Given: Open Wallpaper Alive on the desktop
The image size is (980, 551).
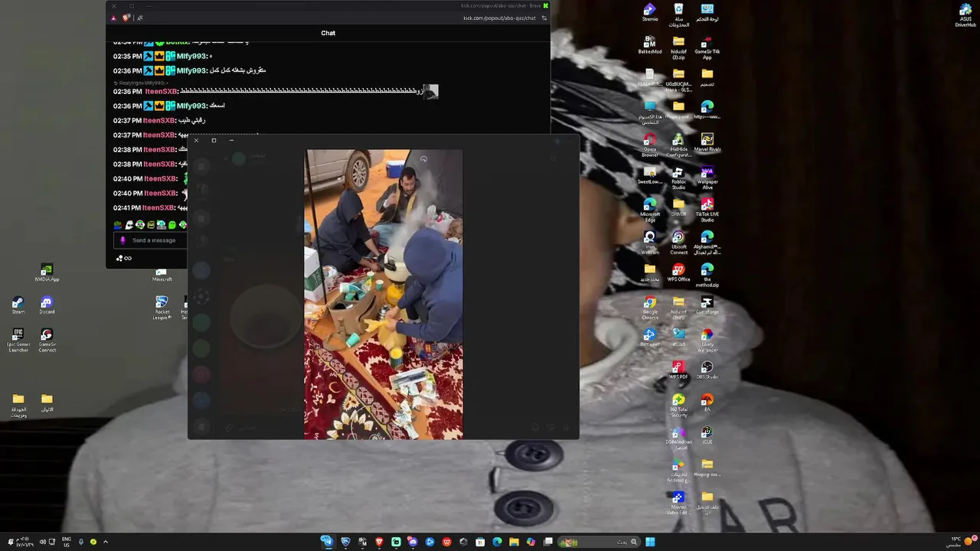Looking at the screenshot, I should tap(707, 178).
